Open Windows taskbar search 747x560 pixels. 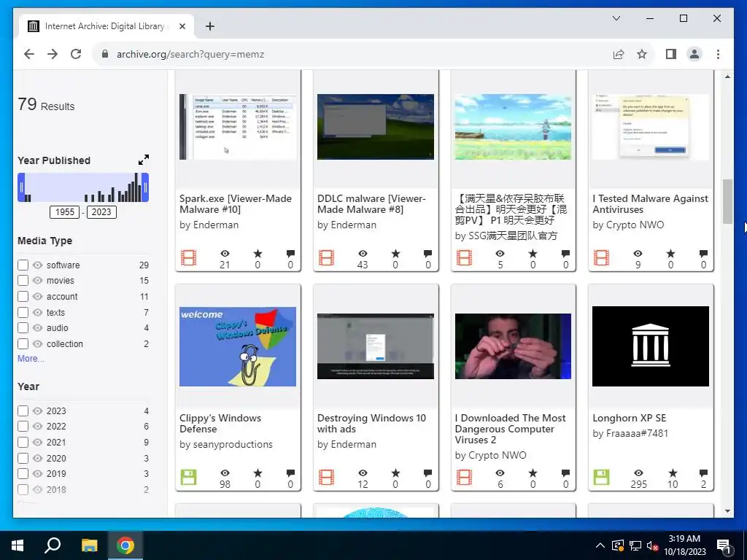(x=53, y=545)
